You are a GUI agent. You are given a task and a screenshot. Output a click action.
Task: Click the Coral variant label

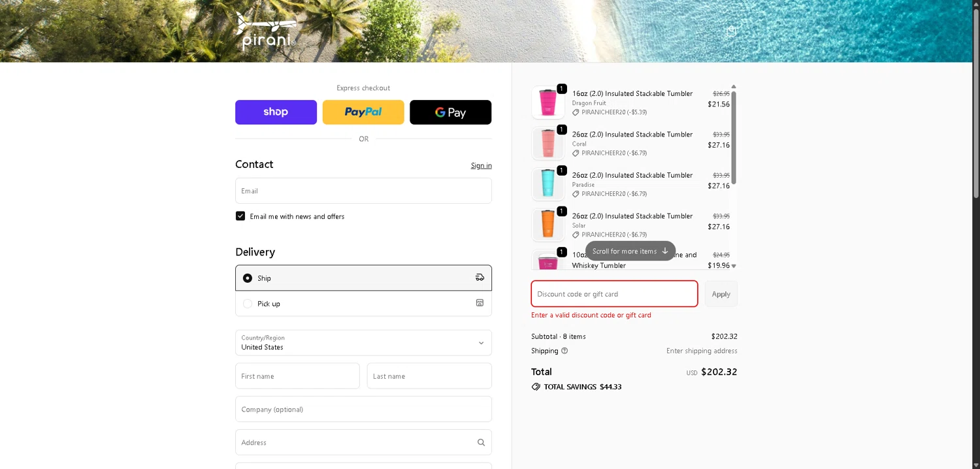(x=580, y=144)
